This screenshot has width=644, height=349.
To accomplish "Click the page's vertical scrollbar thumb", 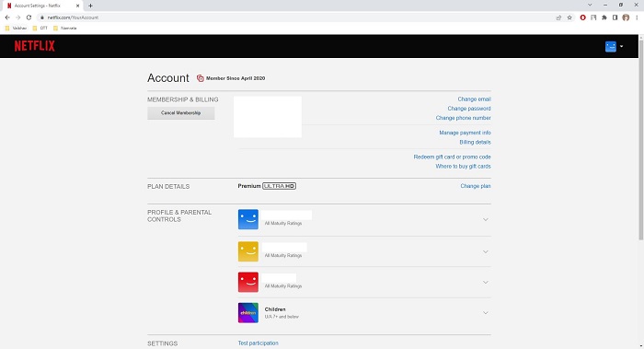I will point(640,140).
